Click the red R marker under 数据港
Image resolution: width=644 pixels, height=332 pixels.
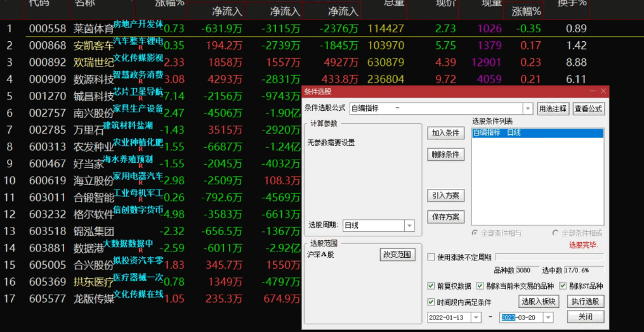(141, 250)
